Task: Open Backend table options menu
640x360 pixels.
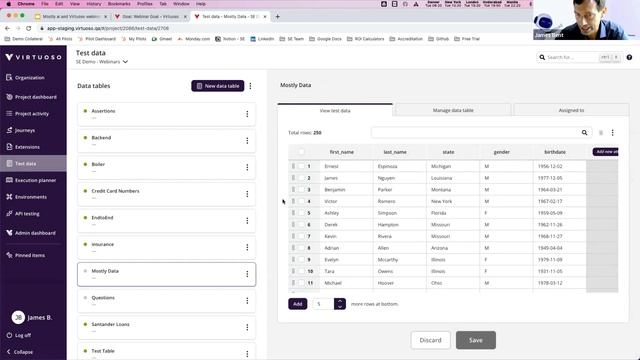Action: pos(247,141)
